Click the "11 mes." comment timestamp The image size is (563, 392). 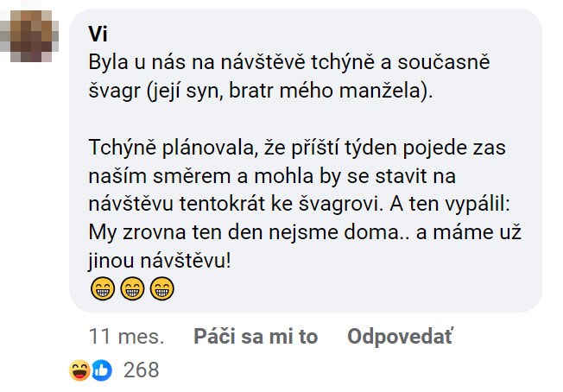pyautogui.click(x=126, y=337)
